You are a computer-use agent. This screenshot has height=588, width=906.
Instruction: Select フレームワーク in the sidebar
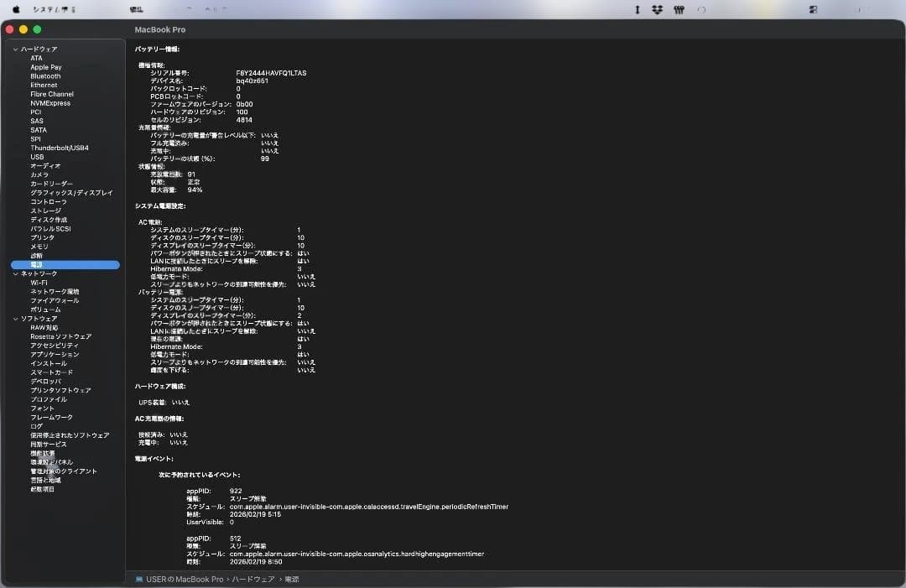[x=51, y=418]
